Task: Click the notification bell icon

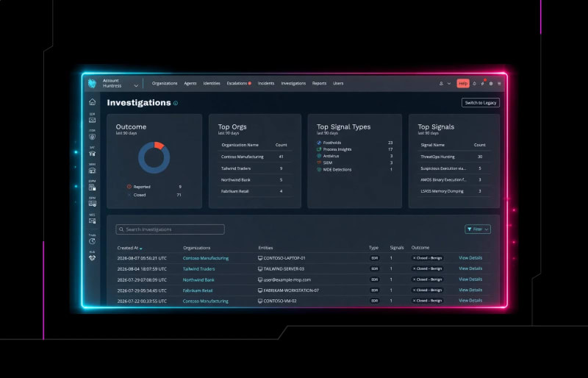Action: click(x=474, y=83)
